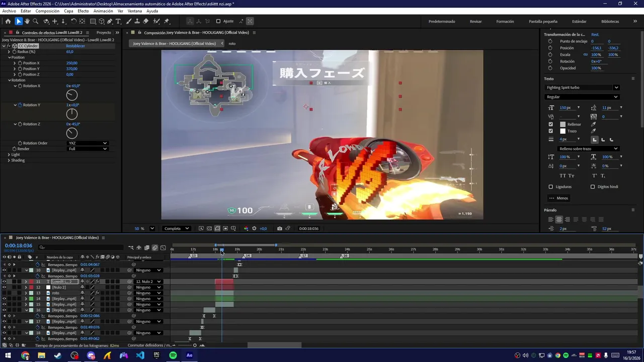644x362 pixels.
Task: Open the Render Full dropdown
Action: tap(88, 149)
